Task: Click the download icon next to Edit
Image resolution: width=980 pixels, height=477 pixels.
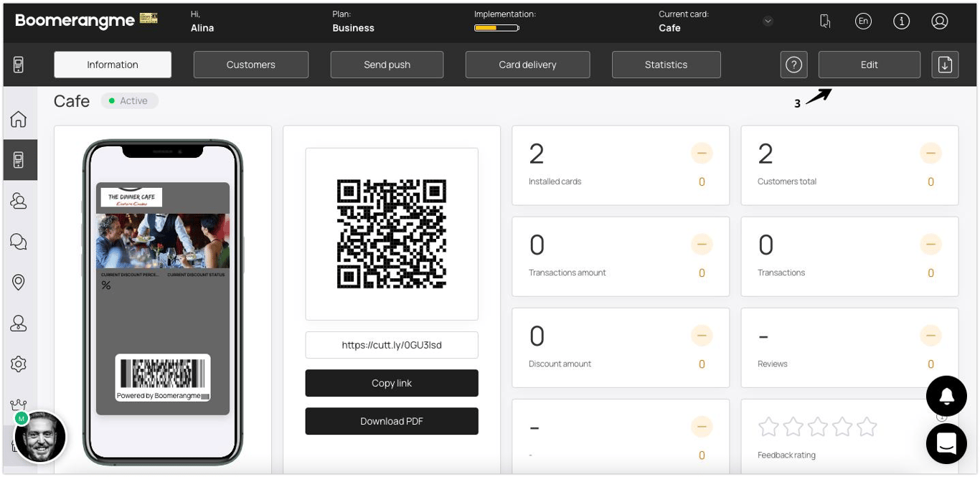Action: click(x=945, y=65)
